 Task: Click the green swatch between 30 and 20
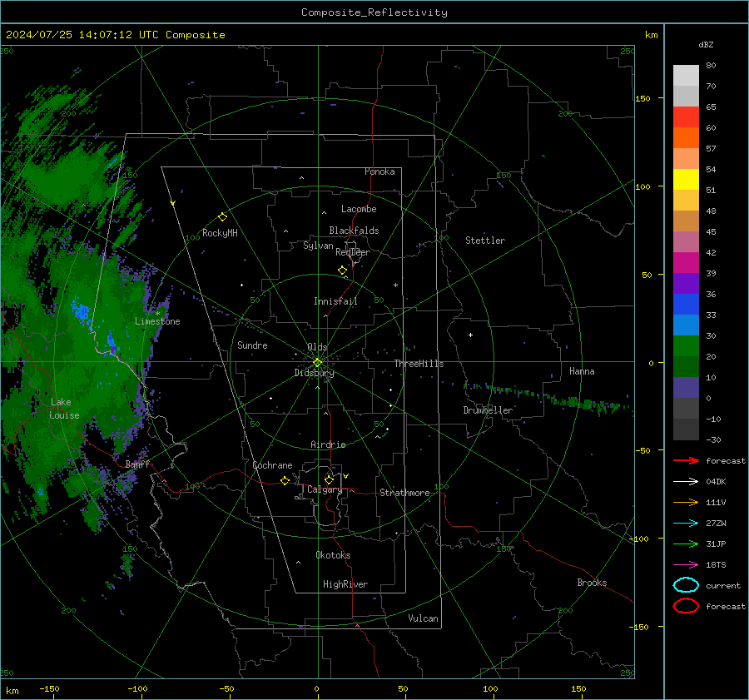pyautogui.click(x=686, y=346)
